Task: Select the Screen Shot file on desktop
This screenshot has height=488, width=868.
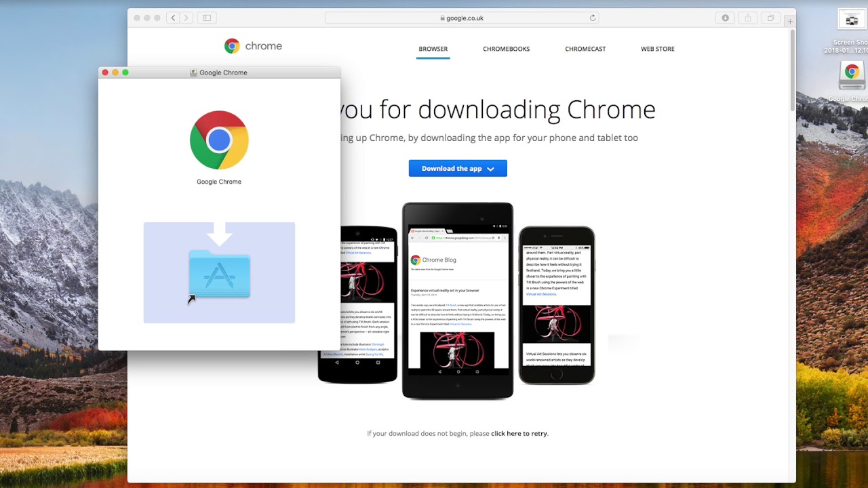Action: [x=852, y=20]
